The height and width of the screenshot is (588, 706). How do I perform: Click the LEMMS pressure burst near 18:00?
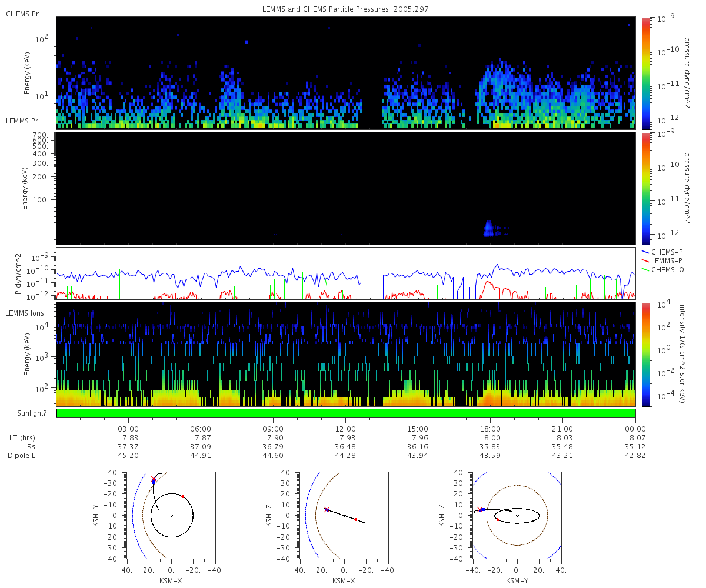pos(488,229)
